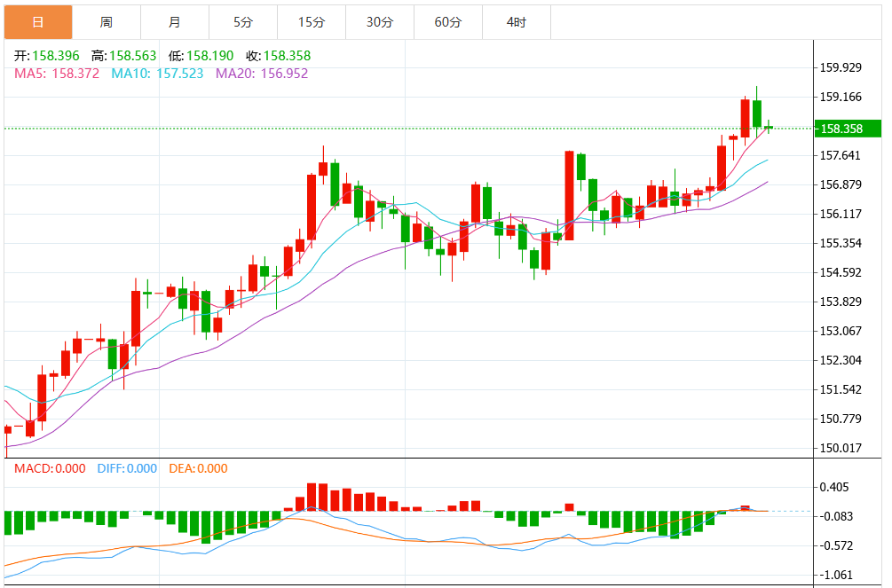Show the 60分 timeframe chart
The image size is (892, 588).
pos(447,22)
